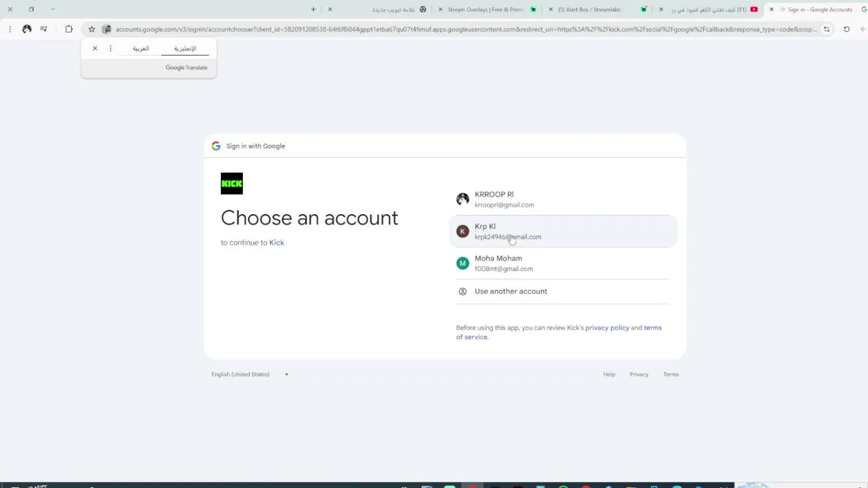Click the green M avatar icon
The image size is (868, 488).
pos(462,263)
